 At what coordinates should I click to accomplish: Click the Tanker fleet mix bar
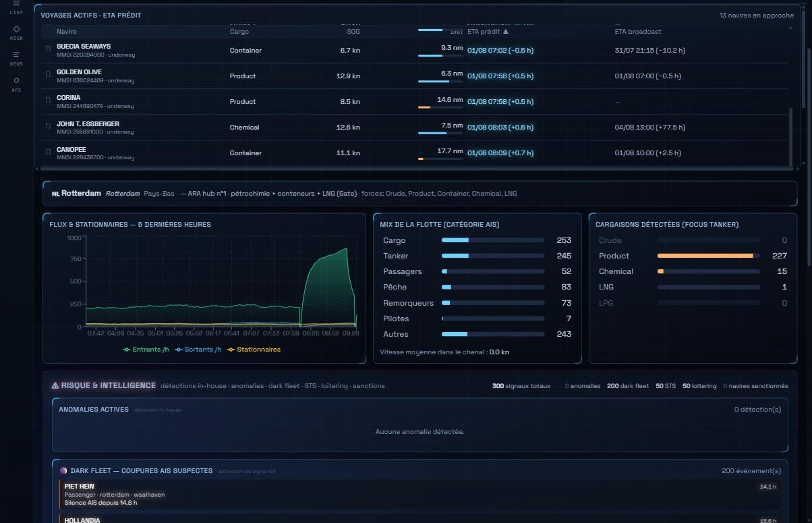pyautogui.click(x=492, y=256)
